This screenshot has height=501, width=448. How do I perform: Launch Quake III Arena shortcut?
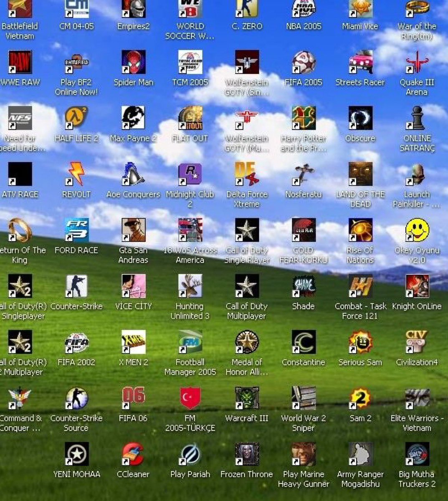tap(417, 62)
